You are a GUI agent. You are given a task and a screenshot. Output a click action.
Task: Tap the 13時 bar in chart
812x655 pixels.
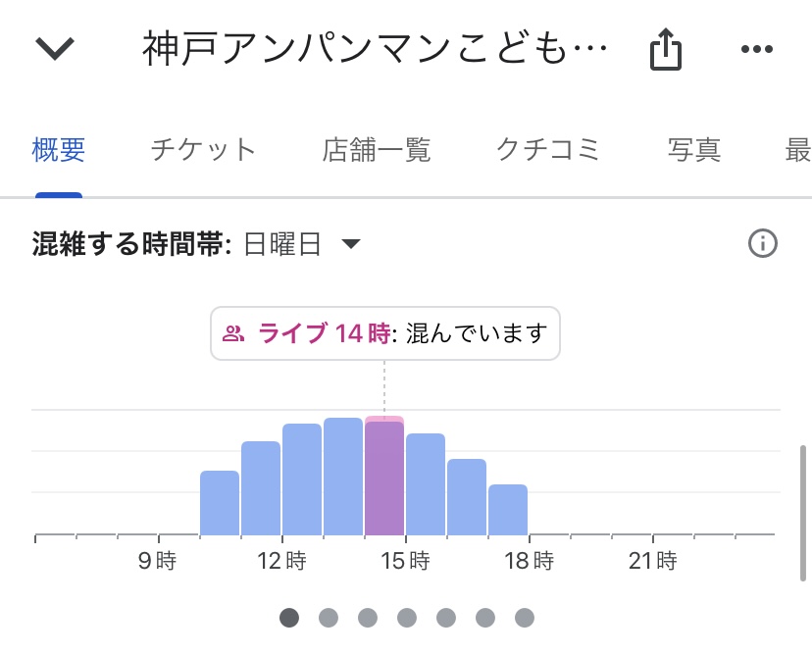tap(343, 477)
